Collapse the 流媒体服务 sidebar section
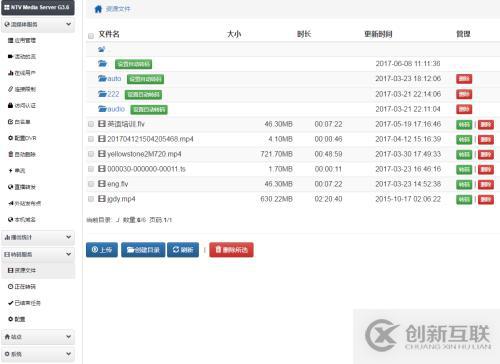The height and width of the screenshot is (364, 500). coord(38,24)
